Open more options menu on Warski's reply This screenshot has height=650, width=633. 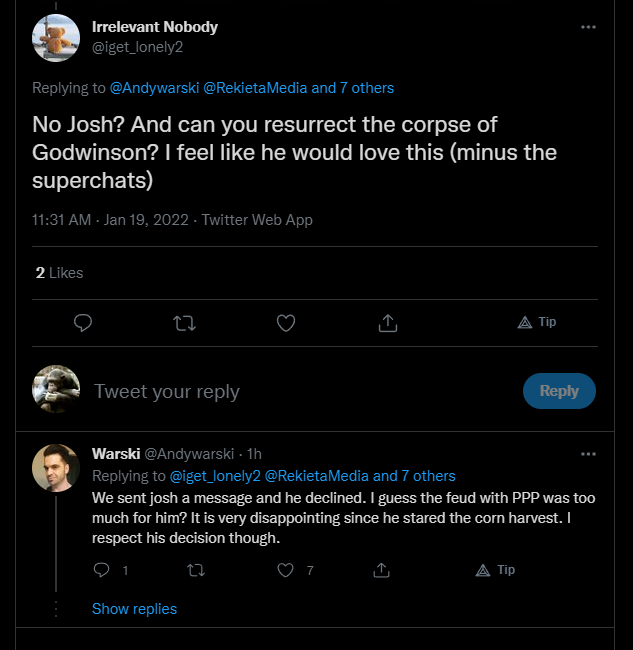588,453
